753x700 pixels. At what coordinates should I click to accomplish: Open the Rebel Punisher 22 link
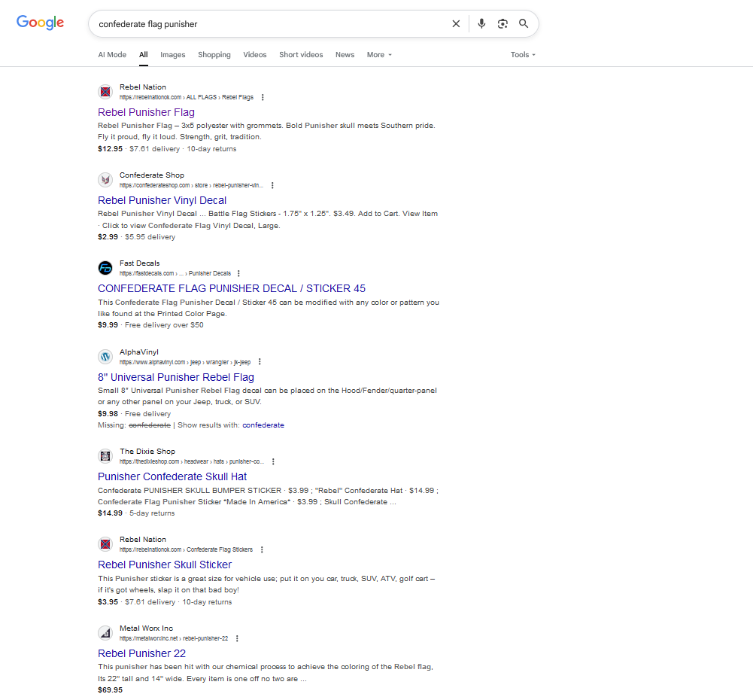[141, 653]
